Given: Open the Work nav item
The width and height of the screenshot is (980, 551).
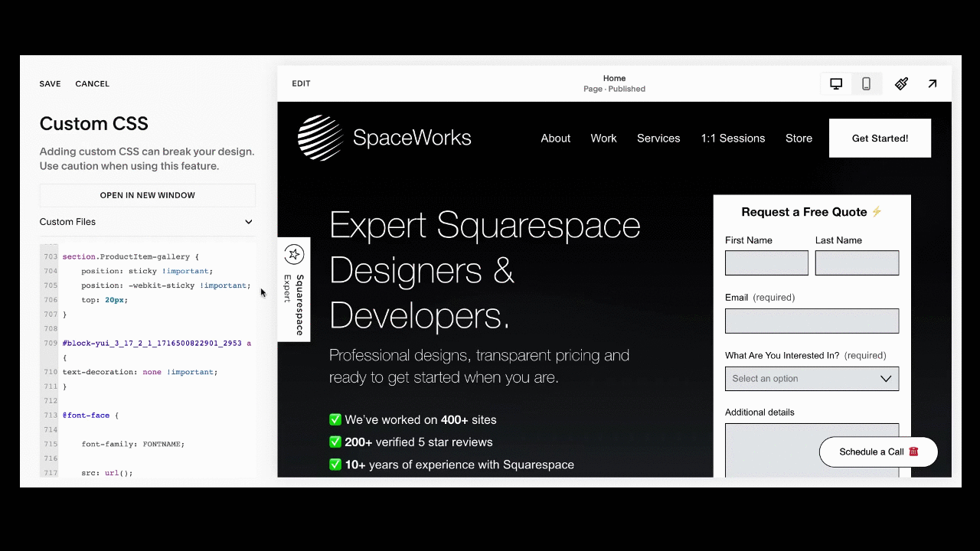Looking at the screenshot, I should coord(603,139).
